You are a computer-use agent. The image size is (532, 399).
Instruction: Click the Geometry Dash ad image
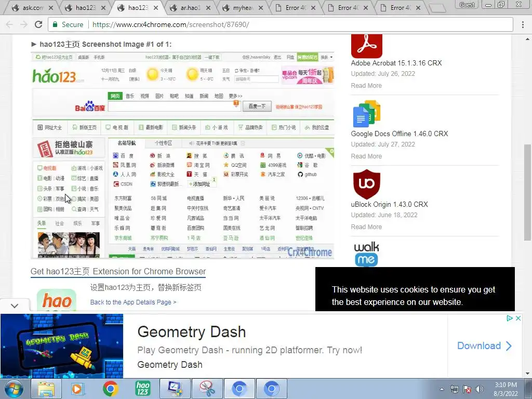pyautogui.click(x=62, y=345)
